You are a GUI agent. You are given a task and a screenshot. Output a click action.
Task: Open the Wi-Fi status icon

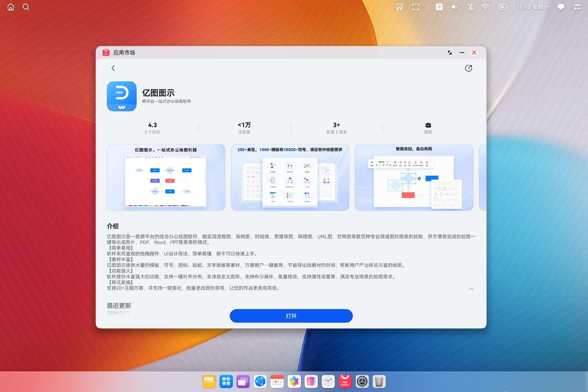click(x=486, y=7)
